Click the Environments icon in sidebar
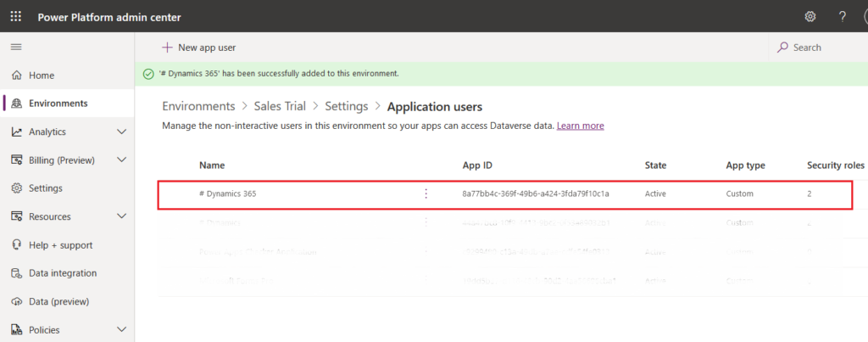Image resolution: width=868 pixels, height=342 pixels. [x=17, y=103]
